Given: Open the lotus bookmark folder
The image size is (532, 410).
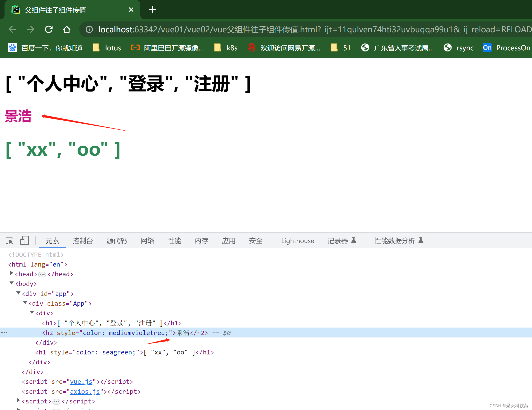Looking at the screenshot, I should [x=107, y=48].
